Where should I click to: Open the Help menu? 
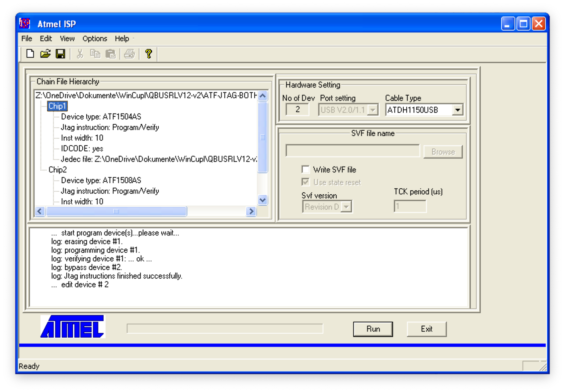pos(122,38)
